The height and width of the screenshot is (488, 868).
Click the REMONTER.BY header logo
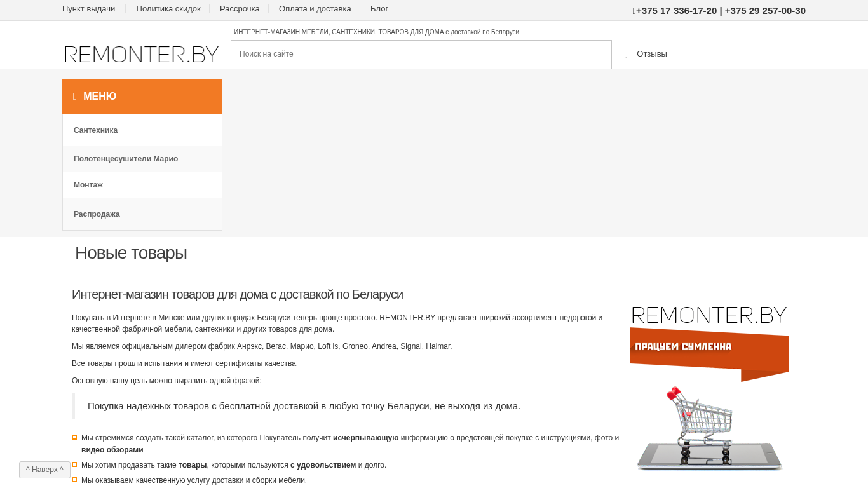click(x=141, y=55)
